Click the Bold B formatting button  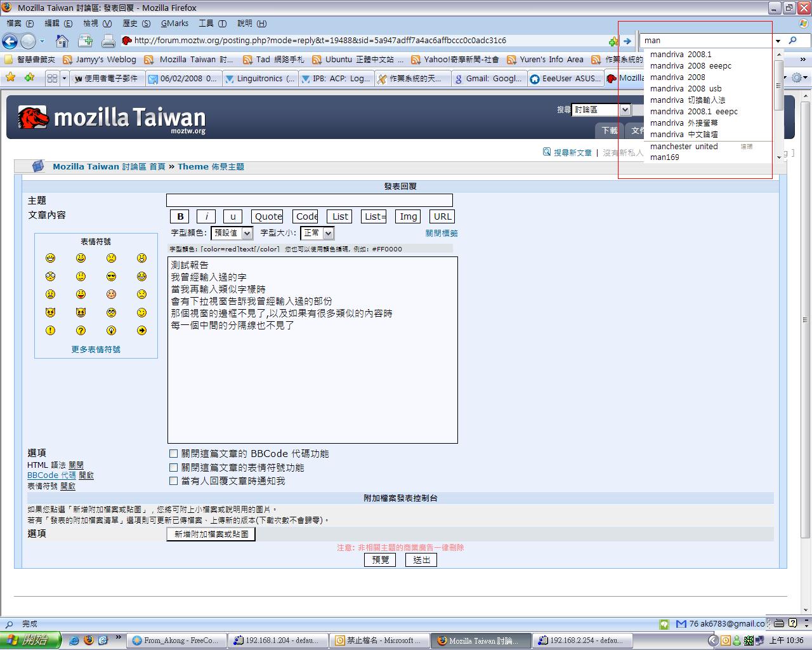coord(180,216)
